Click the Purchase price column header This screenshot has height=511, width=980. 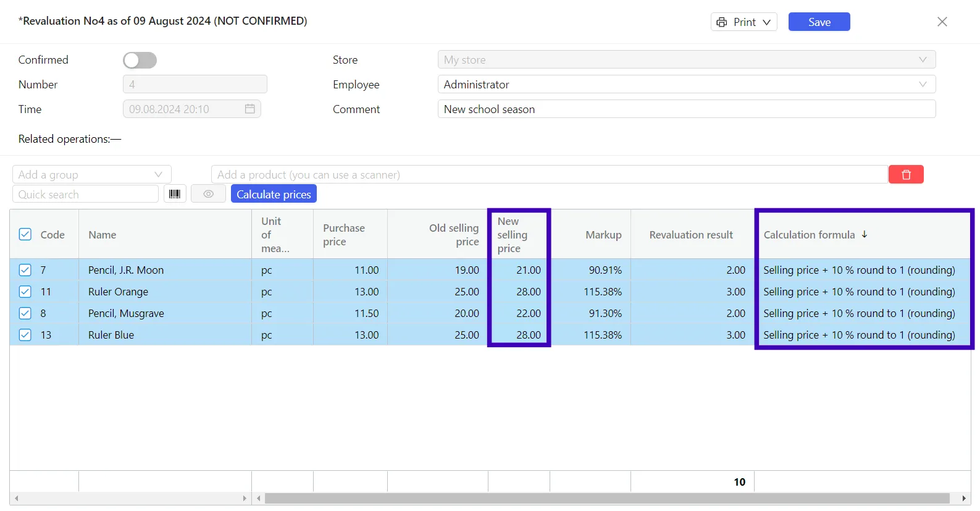[350, 234]
